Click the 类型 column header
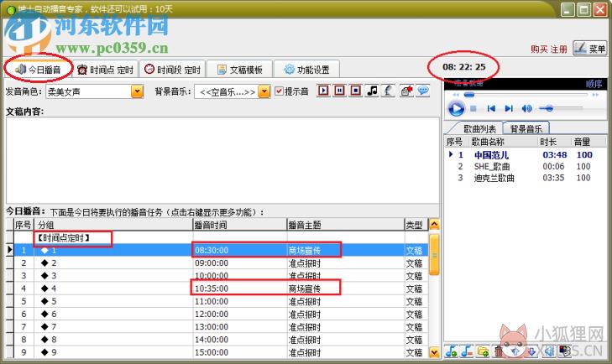 [416, 225]
